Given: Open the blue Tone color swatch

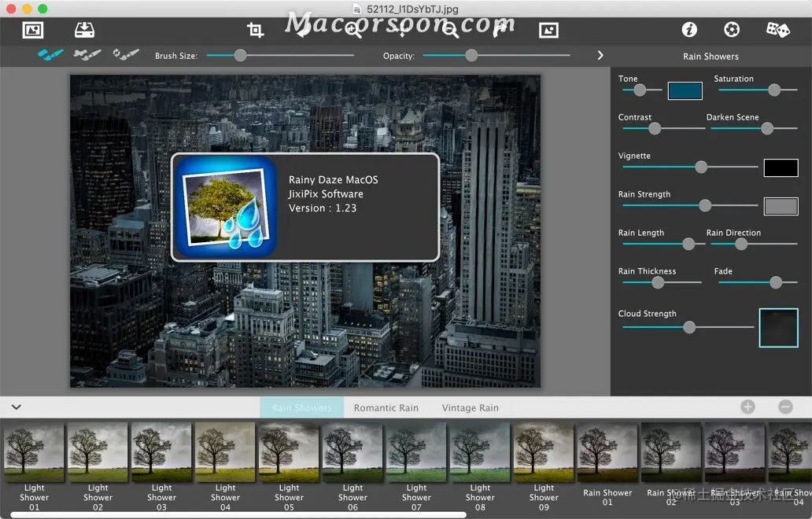Looking at the screenshot, I should pyautogui.click(x=685, y=90).
